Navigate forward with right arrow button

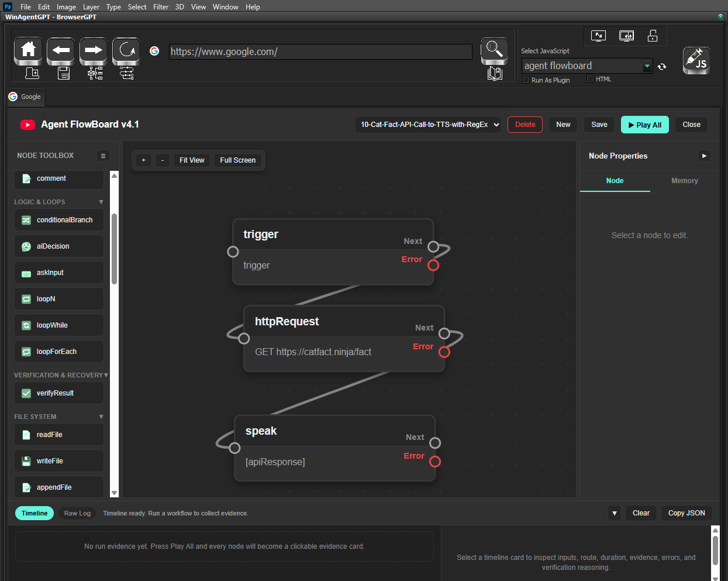[x=94, y=51]
